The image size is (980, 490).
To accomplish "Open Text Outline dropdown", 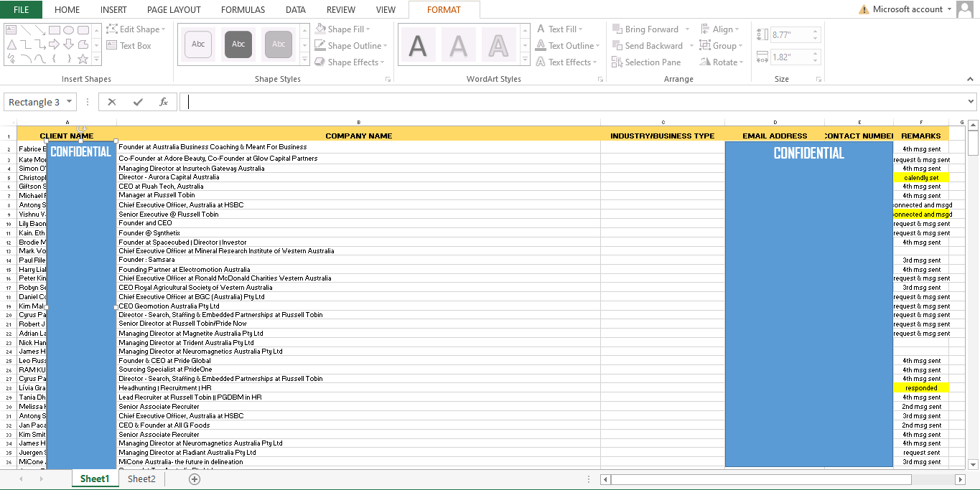I will (x=567, y=45).
